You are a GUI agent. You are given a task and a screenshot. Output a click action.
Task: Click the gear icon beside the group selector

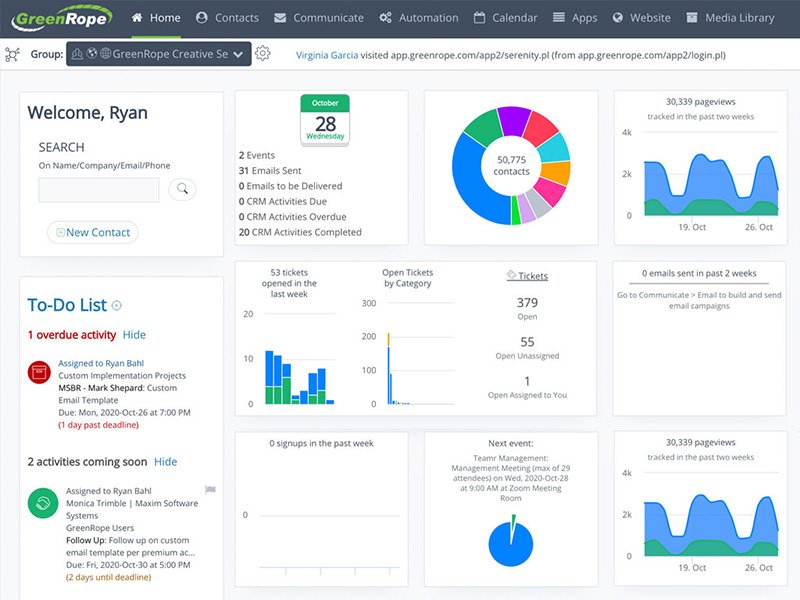click(262, 54)
